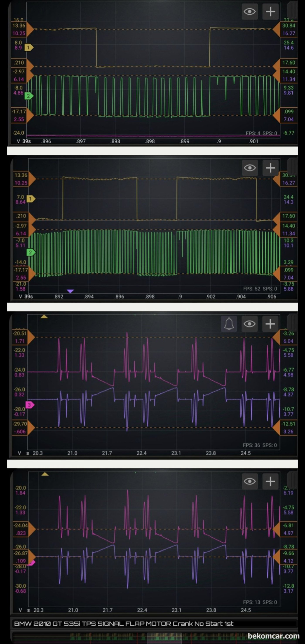Click yellow triangle marker atop fourth panel
Screen dimensions: 305x644
click(45, 474)
